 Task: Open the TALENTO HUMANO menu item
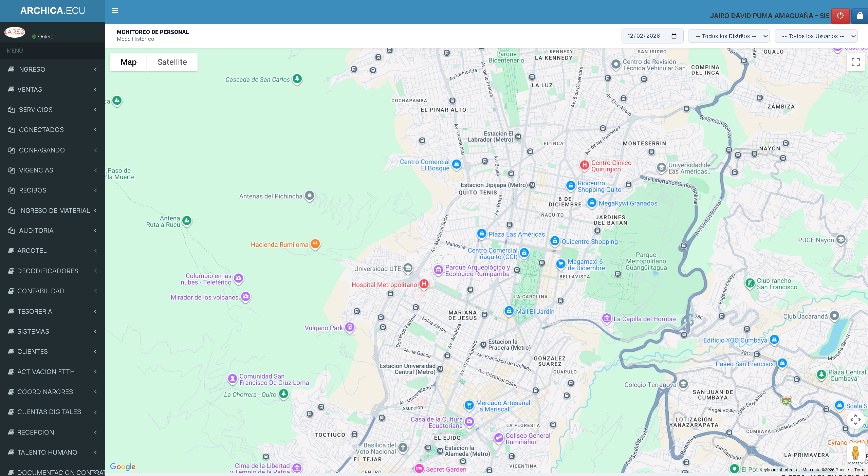coord(47,452)
